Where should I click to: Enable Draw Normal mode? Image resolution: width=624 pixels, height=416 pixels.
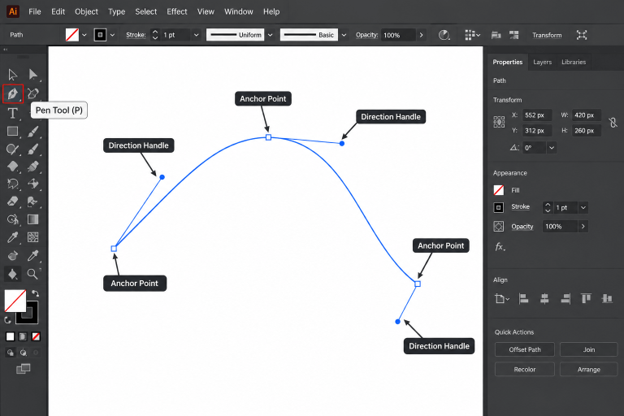click(x=10, y=352)
